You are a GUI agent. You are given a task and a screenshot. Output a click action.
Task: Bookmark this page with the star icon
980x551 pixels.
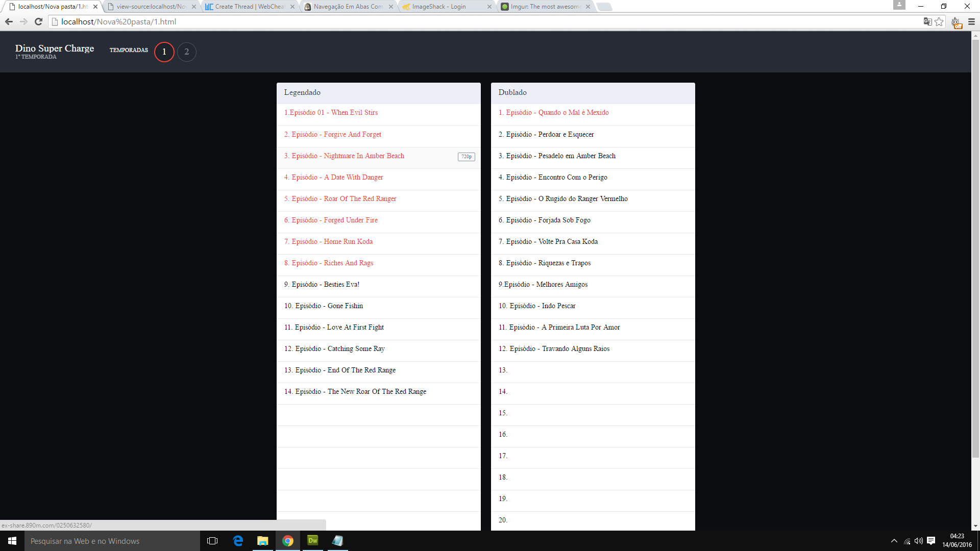coord(939,21)
